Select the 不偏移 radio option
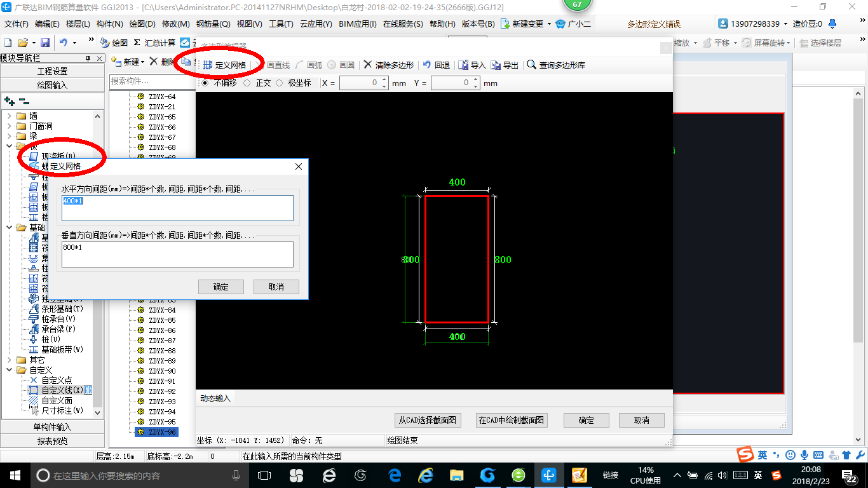 coord(205,83)
